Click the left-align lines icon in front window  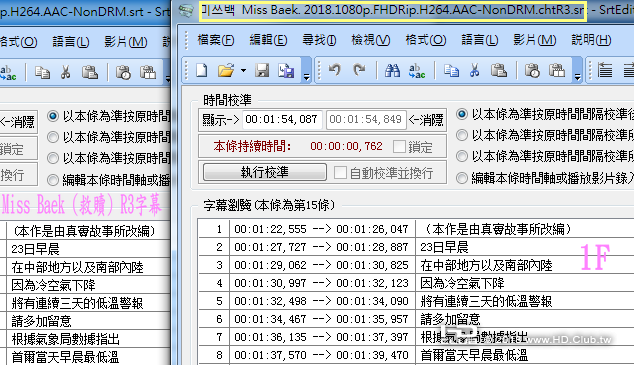click(605, 71)
